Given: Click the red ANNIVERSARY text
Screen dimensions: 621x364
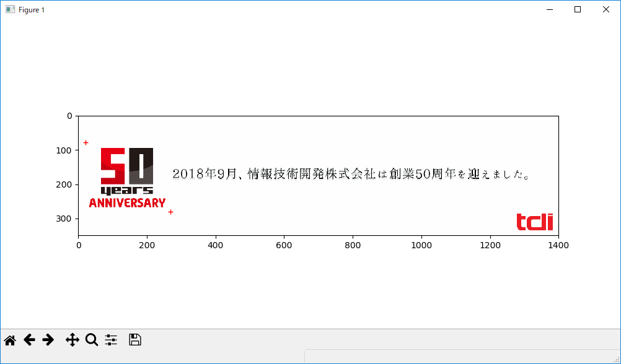Looking at the screenshot, I should pyautogui.click(x=127, y=203).
